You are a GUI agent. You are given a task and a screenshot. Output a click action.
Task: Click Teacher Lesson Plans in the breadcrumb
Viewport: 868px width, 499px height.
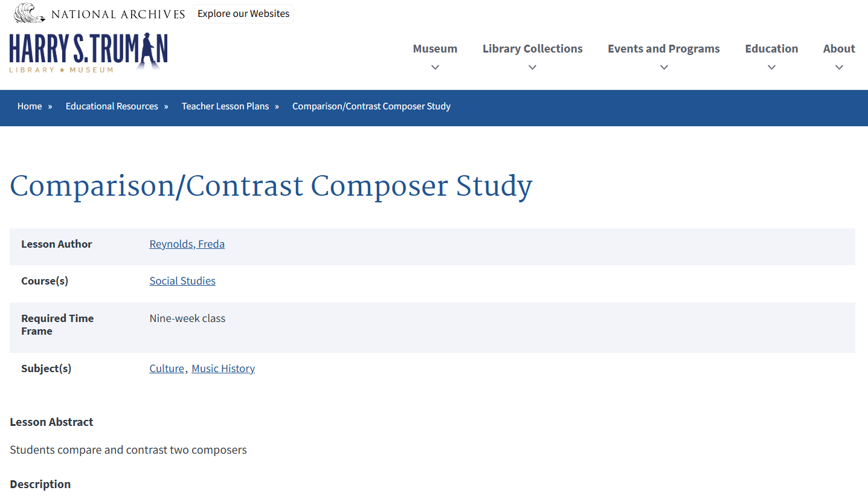(225, 106)
